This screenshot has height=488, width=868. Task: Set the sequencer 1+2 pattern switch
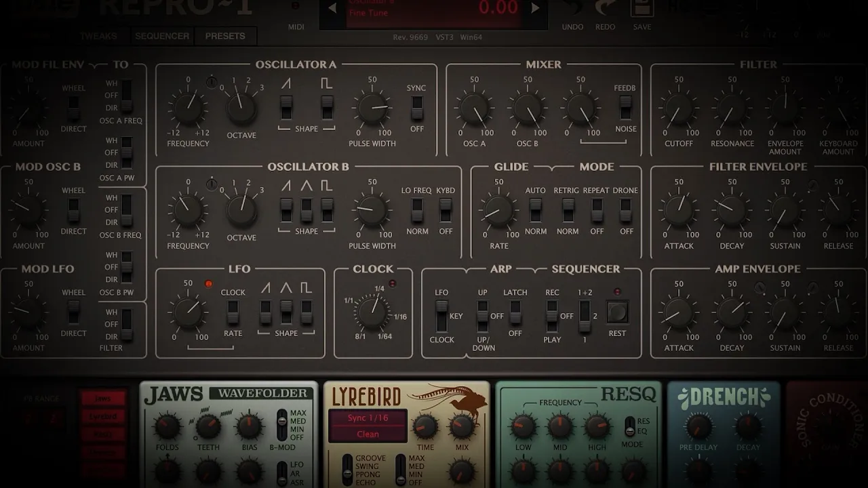(585, 317)
